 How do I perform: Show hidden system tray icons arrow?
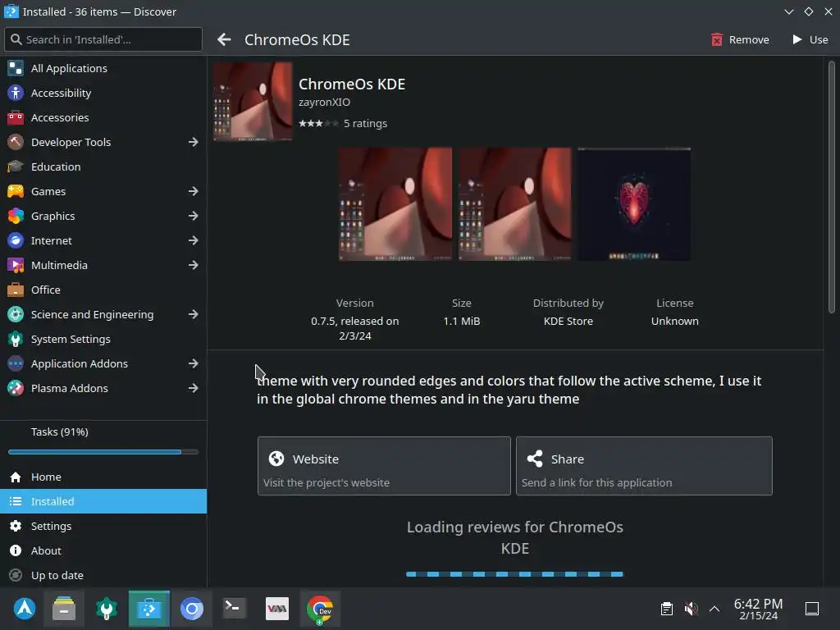pos(714,609)
